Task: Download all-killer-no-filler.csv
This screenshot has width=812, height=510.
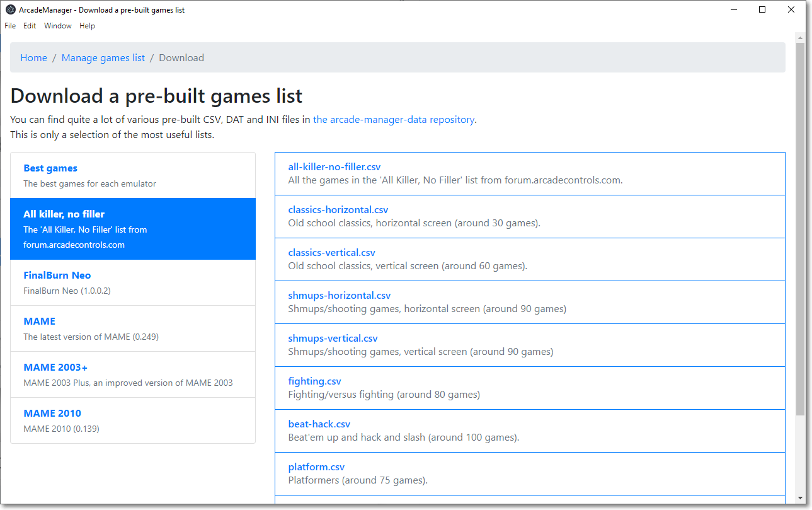Action: [335, 167]
